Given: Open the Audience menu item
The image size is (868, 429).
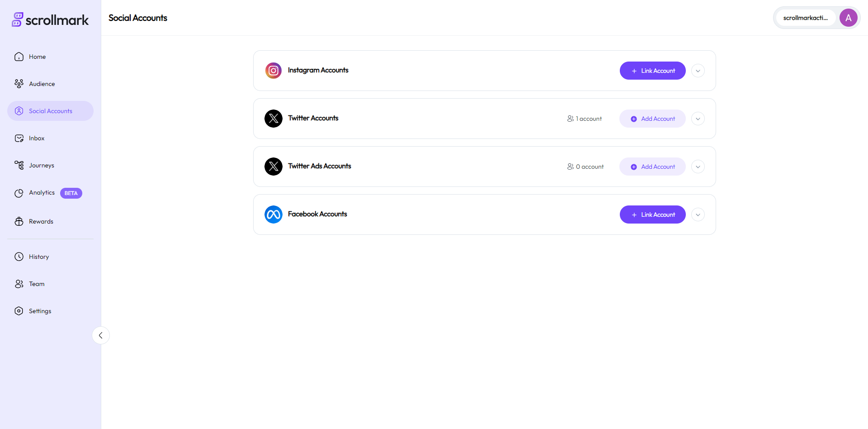Looking at the screenshot, I should 42,84.
